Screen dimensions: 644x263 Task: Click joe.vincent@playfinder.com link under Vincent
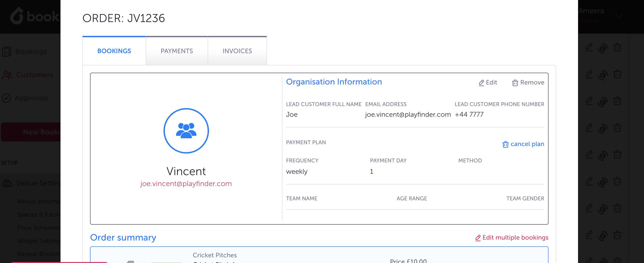[186, 184]
